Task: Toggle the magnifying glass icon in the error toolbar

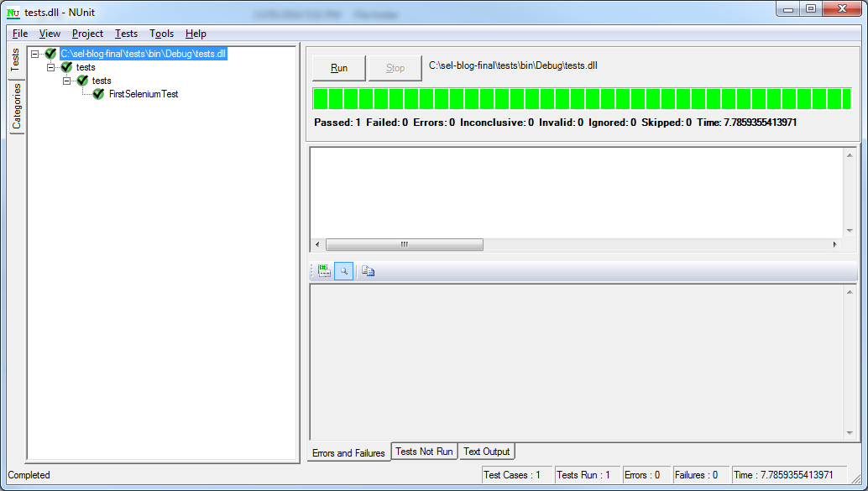Action: [x=344, y=271]
